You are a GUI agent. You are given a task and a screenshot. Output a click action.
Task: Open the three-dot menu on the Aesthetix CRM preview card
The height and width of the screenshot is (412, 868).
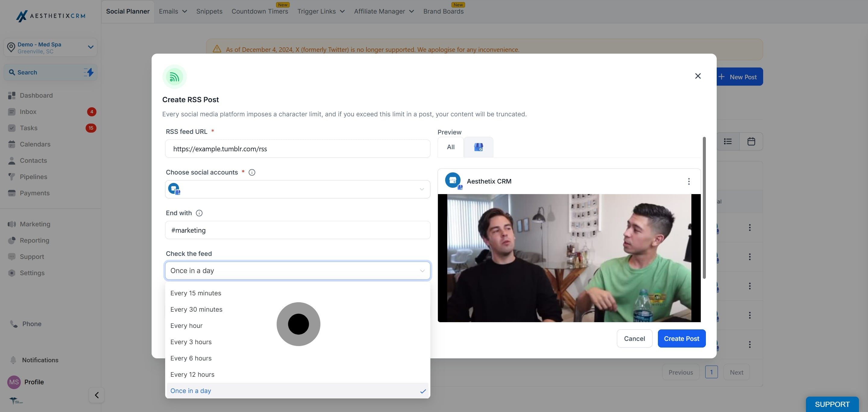[x=689, y=181]
